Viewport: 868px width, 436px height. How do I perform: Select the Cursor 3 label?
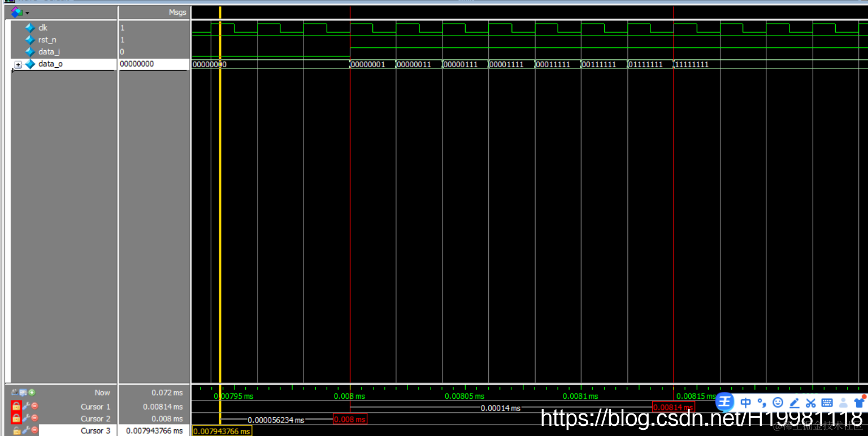(x=96, y=431)
